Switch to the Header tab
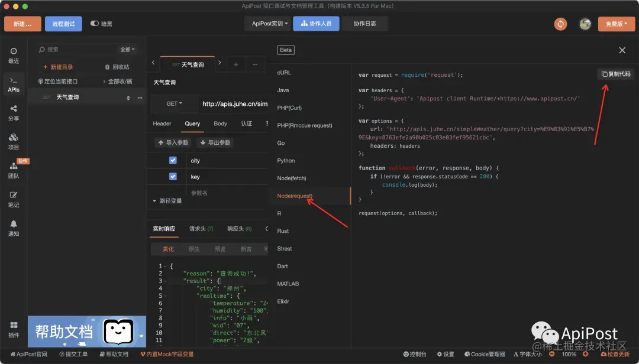 tap(162, 123)
